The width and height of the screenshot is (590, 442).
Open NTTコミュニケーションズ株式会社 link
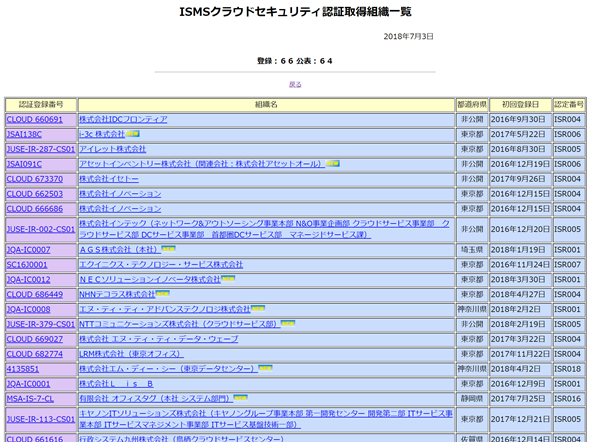pyautogui.click(x=179, y=324)
